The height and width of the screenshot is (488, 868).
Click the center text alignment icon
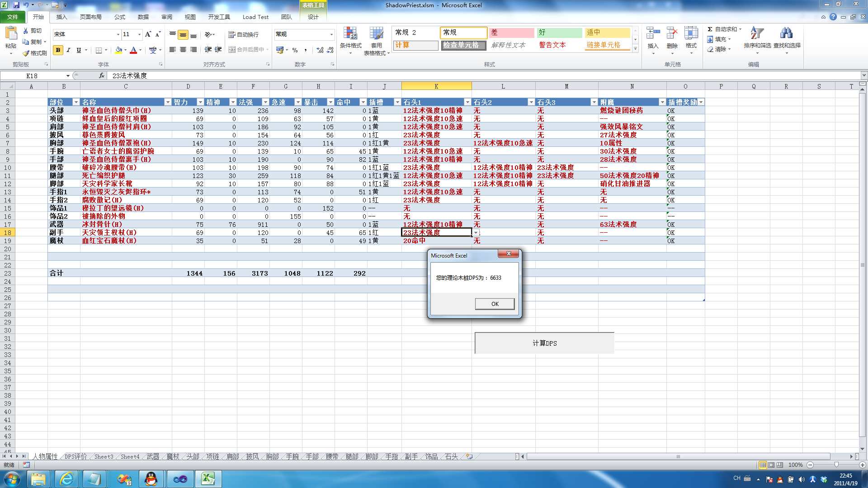click(x=183, y=50)
